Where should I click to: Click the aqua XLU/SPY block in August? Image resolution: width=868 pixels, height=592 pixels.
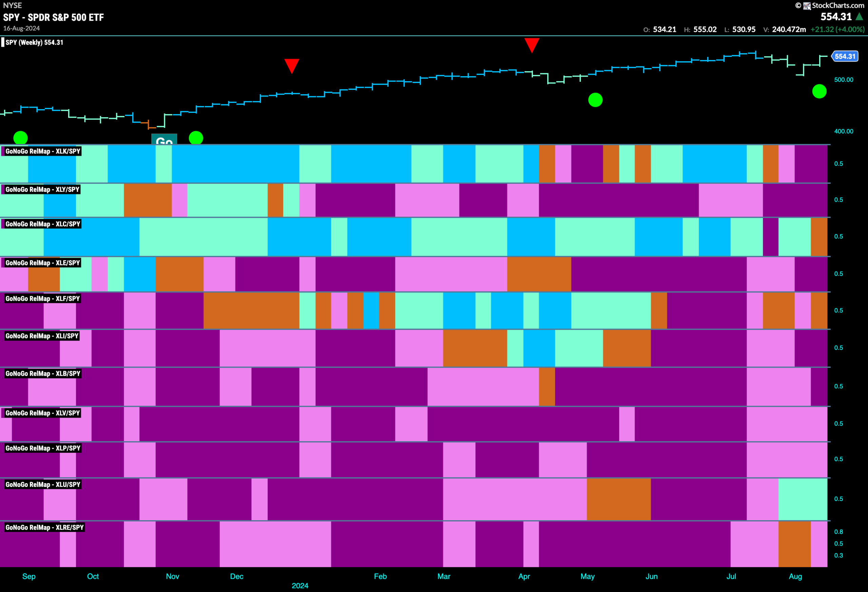pos(803,499)
